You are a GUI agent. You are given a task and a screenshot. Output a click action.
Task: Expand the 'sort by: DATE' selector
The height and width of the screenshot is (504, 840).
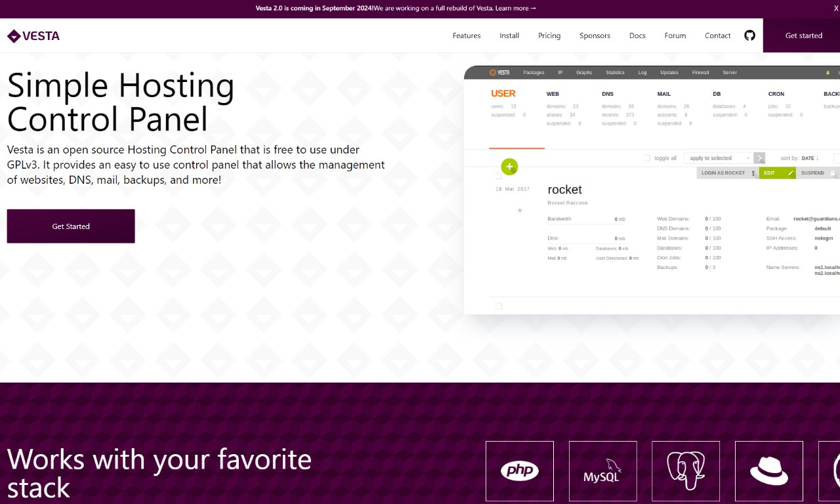799,158
